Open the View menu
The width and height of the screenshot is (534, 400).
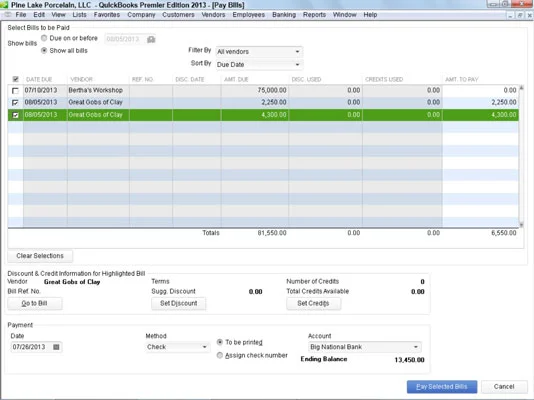(58, 15)
